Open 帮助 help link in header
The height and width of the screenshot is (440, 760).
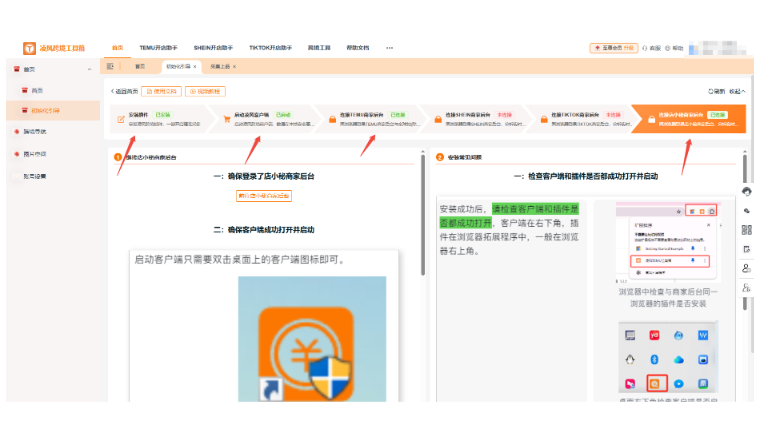click(674, 48)
